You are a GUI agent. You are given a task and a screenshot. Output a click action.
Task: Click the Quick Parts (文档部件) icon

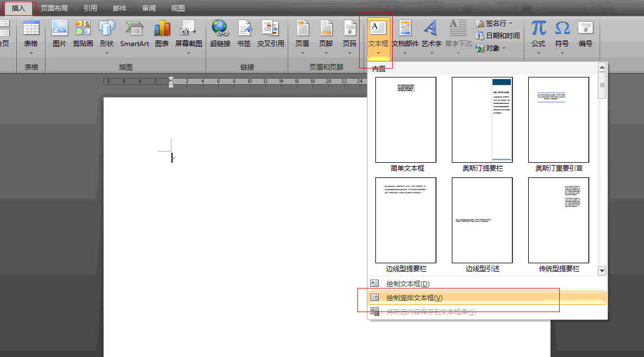[x=405, y=28]
